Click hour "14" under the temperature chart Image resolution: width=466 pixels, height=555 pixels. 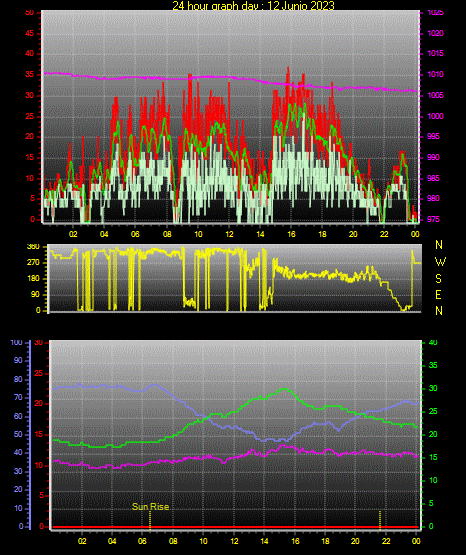264,541
